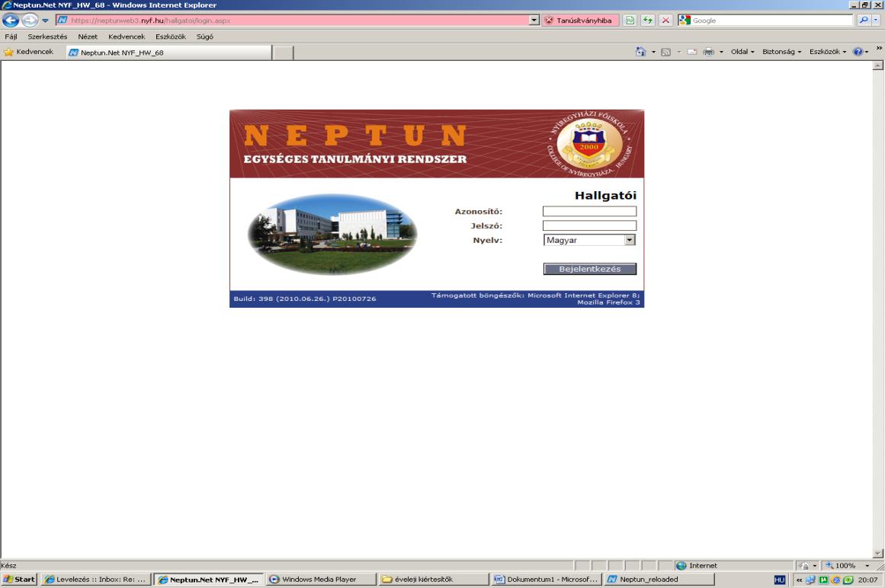Image resolution: width=885 pixels, height=588 pixels.
Task: Click the green µTorrent tray icon
Action: click(x=823, y=580)
